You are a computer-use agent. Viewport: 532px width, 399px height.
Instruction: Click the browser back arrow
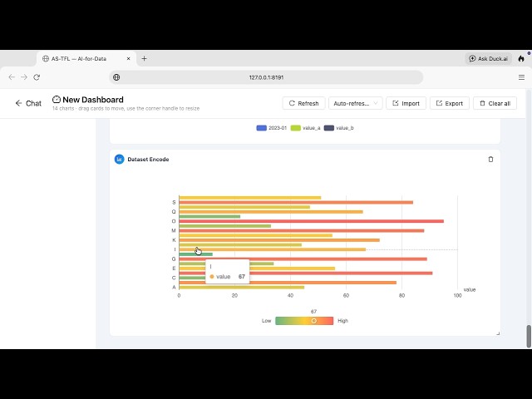[12, 77]
